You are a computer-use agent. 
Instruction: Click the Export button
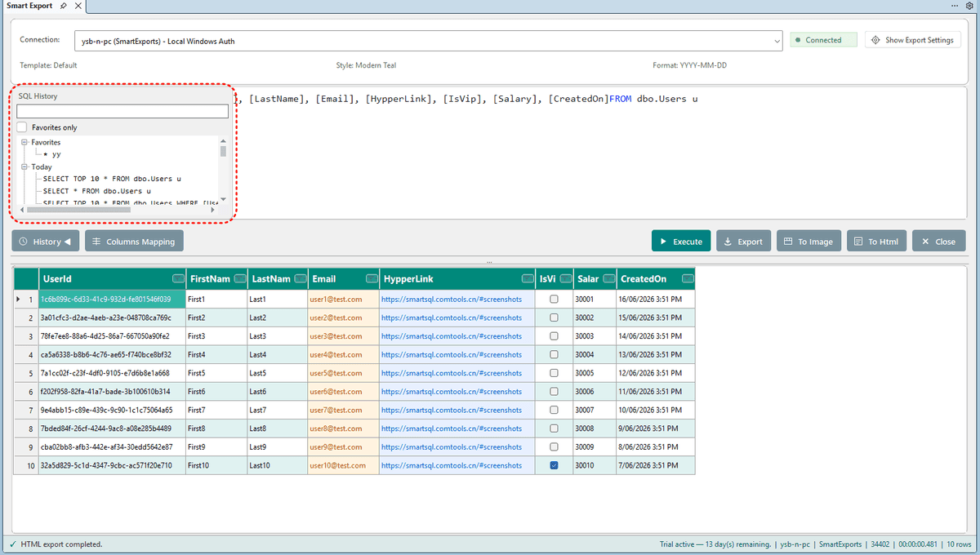[x=743, y=241]
